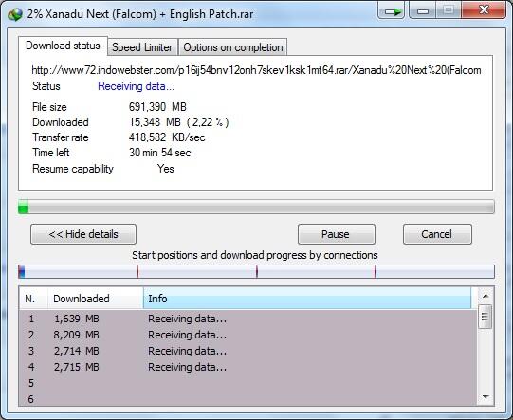Click the Info 'Receiving data...' for connection 2
Image resolution: width=513 pixels, height=420 pixels.
(x=187, y=335)
